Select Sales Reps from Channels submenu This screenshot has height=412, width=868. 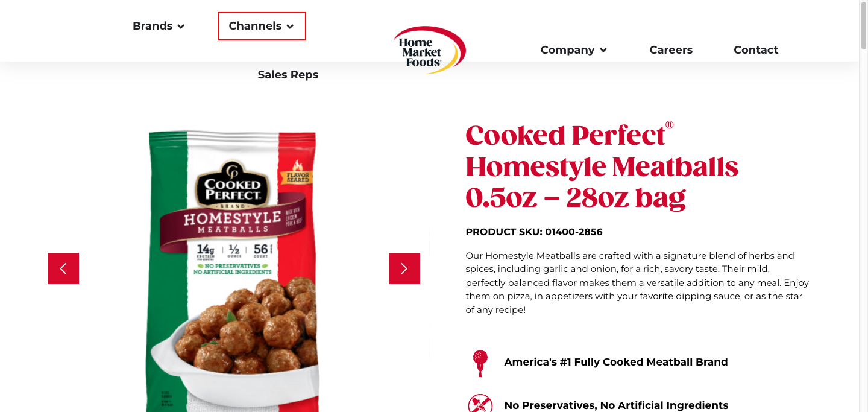pos(288,75)
